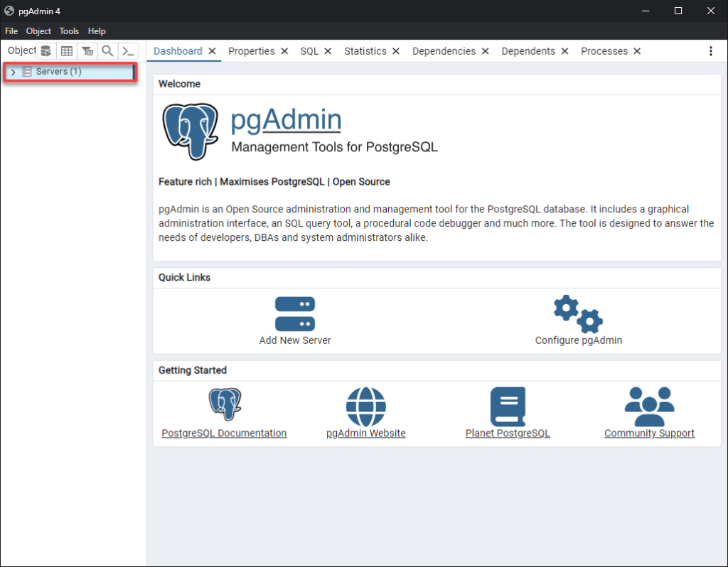Expand the Servers tree node
Image resolution: width=728 pixels, height=567 pixels.
(x=13, y=72)
